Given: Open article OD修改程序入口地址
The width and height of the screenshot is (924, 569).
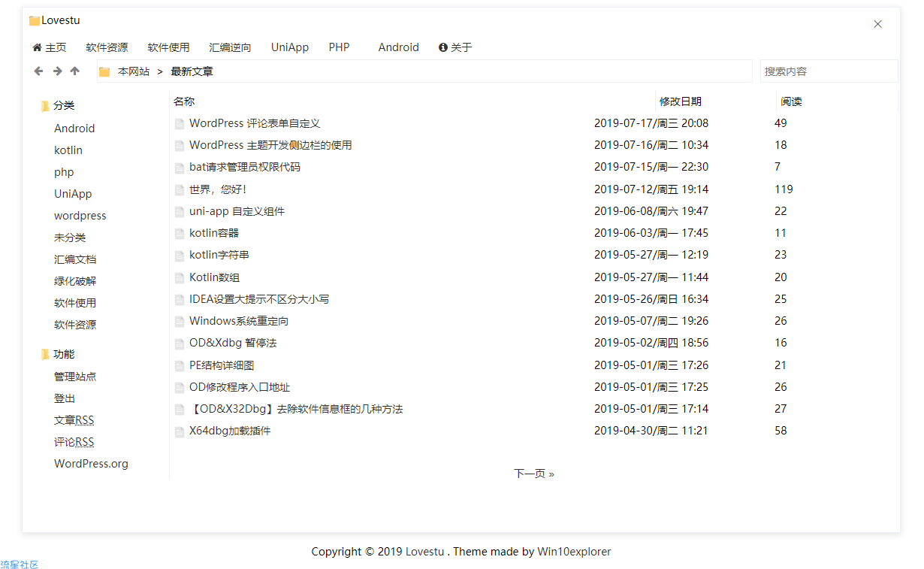Looking at the screenshot, I should (x=240, y=387).
